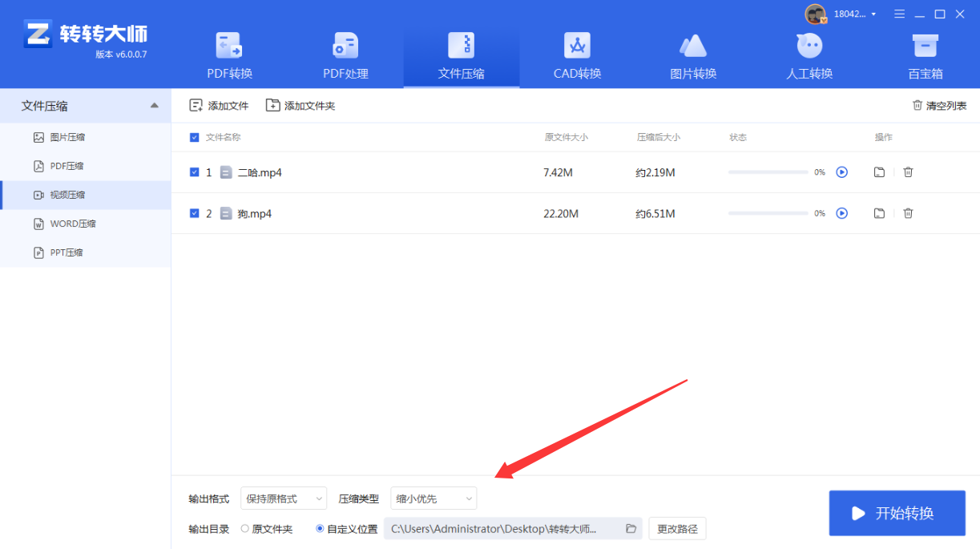This screenshot has width=980, height=549.
Task: Click the 7.42M original size value
Action: (x=558, y=172)
